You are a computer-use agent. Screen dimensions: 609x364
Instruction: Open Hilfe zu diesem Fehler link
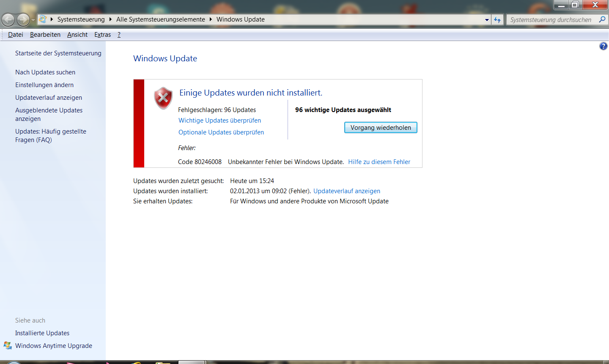[x=379, y=162]
